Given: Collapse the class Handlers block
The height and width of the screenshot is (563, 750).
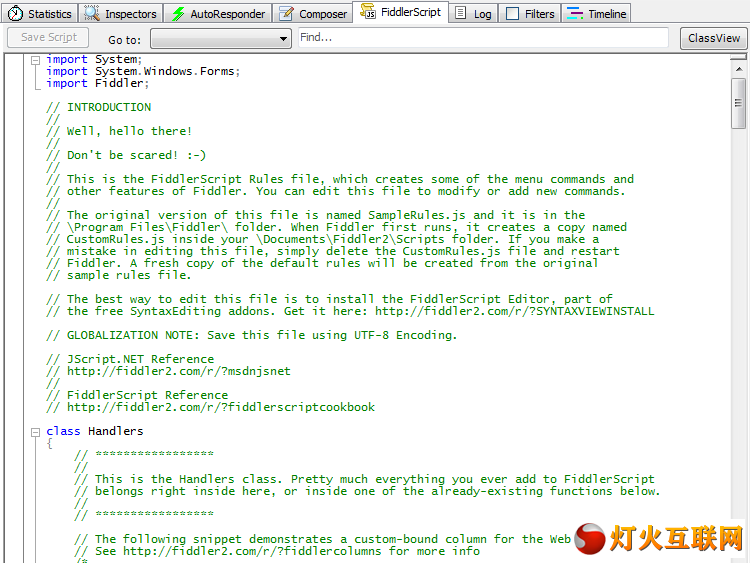Looking at the screenshot, I should (x=35, y=432).
